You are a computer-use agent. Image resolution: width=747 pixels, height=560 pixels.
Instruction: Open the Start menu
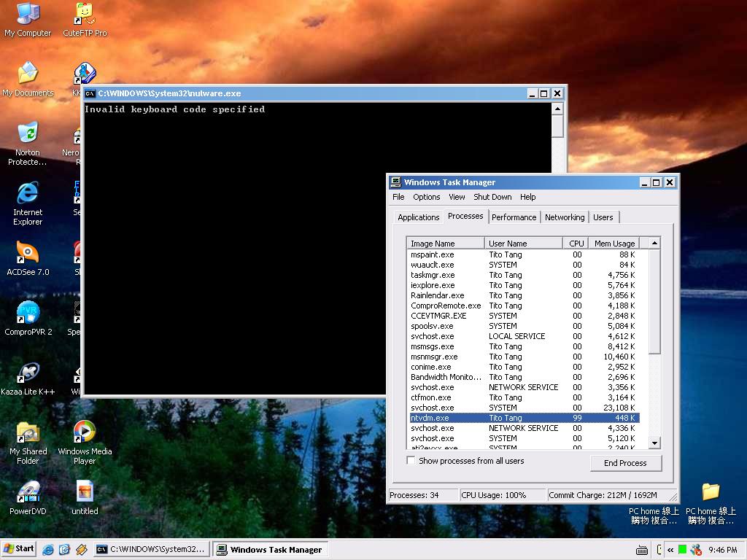(x=18, y=549)
